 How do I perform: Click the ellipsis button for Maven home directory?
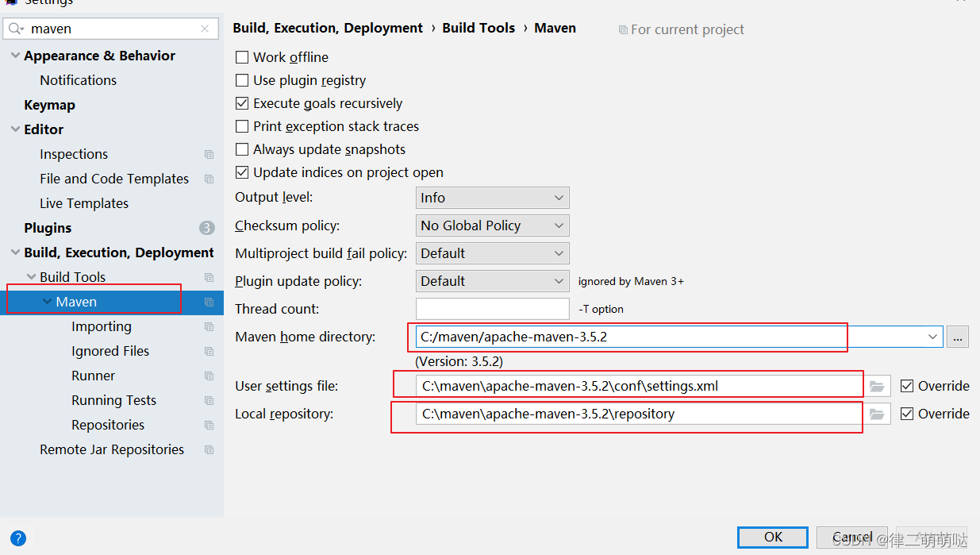click(958, 337)
